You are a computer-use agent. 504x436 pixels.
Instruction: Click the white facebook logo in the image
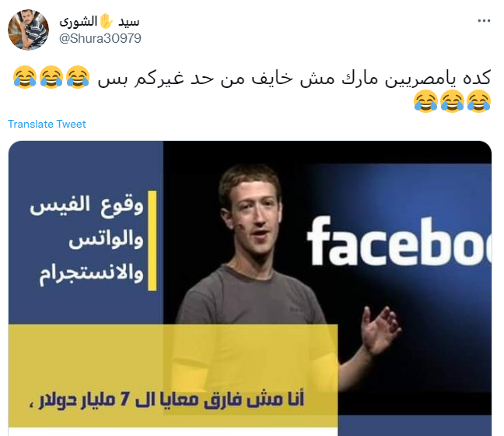(x=399, y=241)
